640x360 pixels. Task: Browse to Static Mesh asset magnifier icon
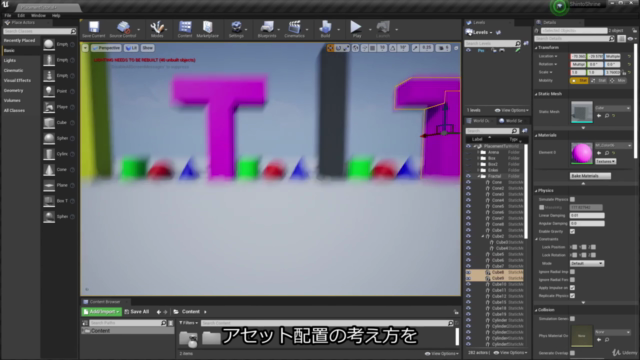pyautogui.click(x=607, y=116)
